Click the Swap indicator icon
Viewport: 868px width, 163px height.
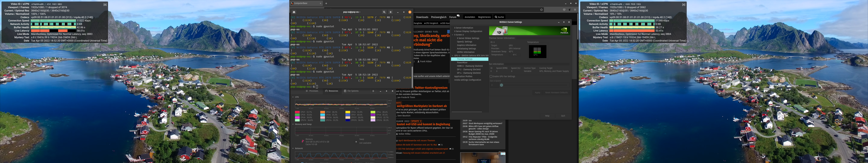(x=356, y=142)
